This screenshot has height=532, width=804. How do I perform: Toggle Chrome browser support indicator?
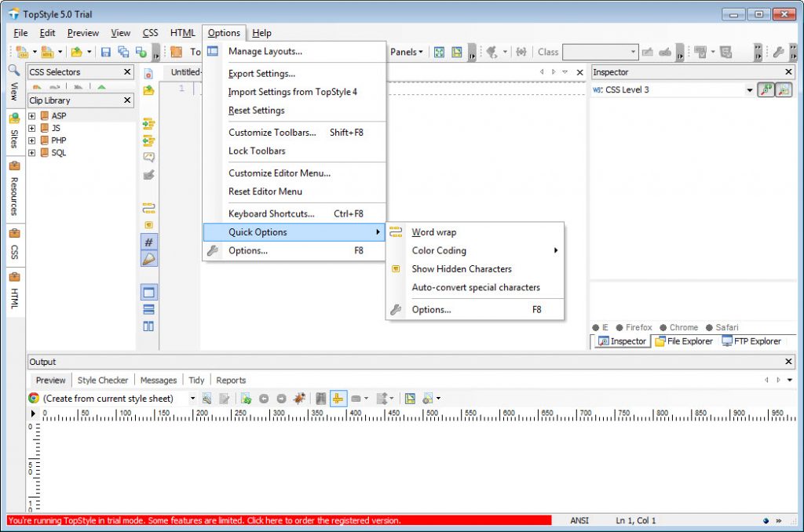tap(678, 327)
